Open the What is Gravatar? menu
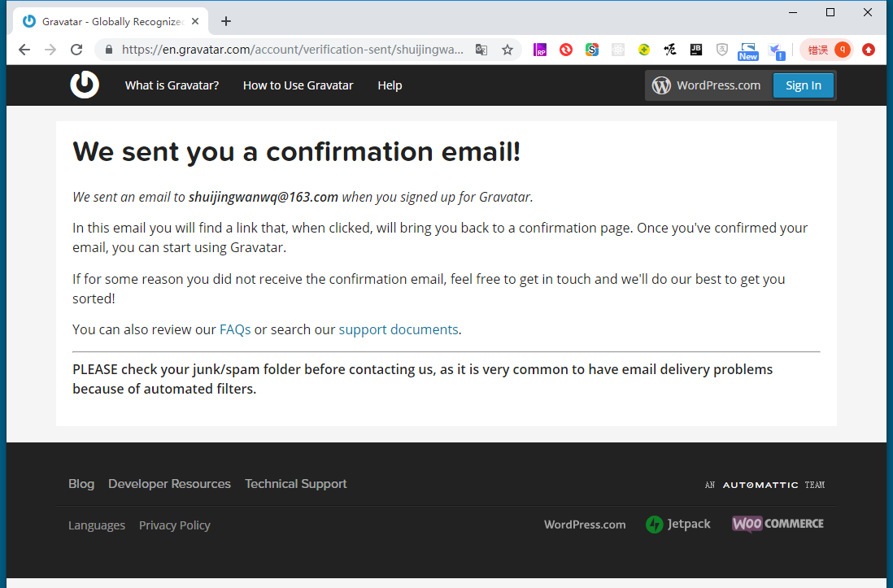893x588 pixels. (172, 85)
